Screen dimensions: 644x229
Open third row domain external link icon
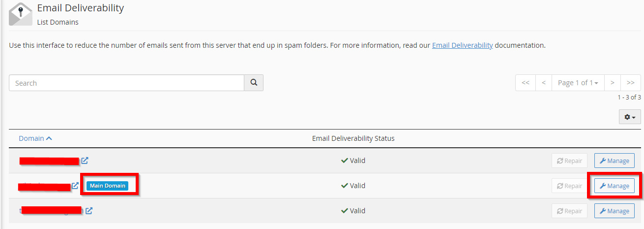[x=89, y=211]
